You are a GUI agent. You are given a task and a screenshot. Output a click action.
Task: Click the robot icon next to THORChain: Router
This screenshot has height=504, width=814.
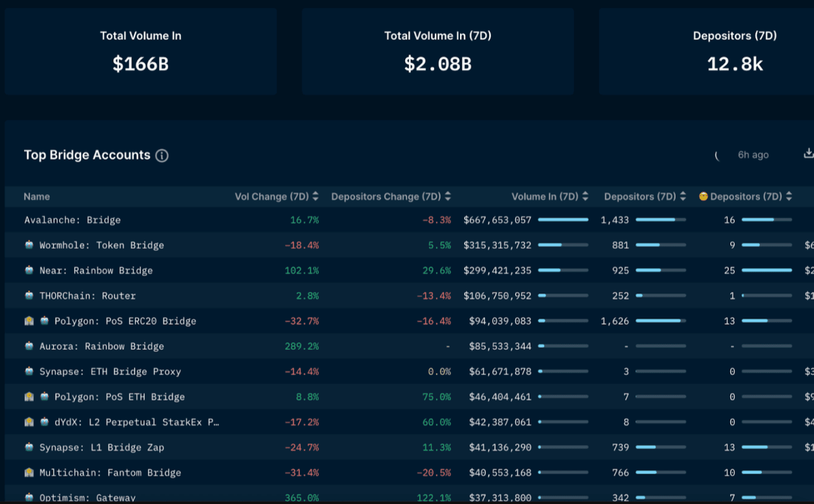(x=29, y=295)
